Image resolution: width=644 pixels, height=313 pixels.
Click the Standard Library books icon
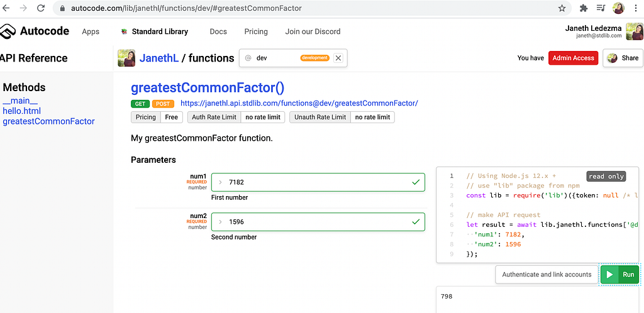[x=124, y=31]
